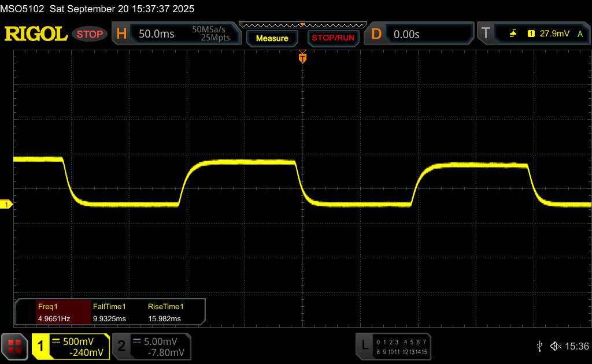
Task: Open the 27.9mV trigger level setting
Action: click(x=553, y=34)
